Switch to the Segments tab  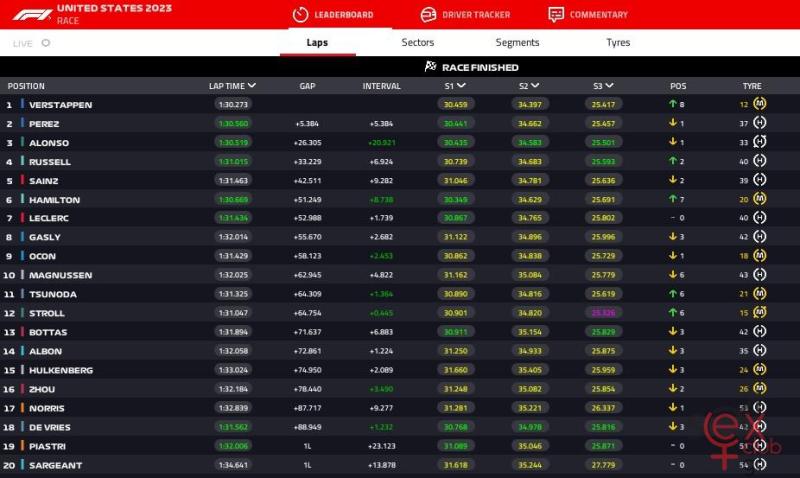coord(517,42)
